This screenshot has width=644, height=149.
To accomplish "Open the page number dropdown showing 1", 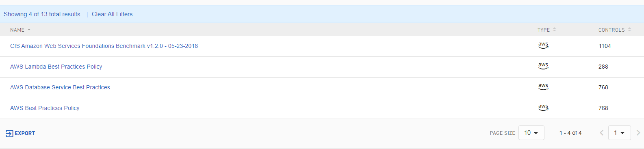I will coord(620,133).
